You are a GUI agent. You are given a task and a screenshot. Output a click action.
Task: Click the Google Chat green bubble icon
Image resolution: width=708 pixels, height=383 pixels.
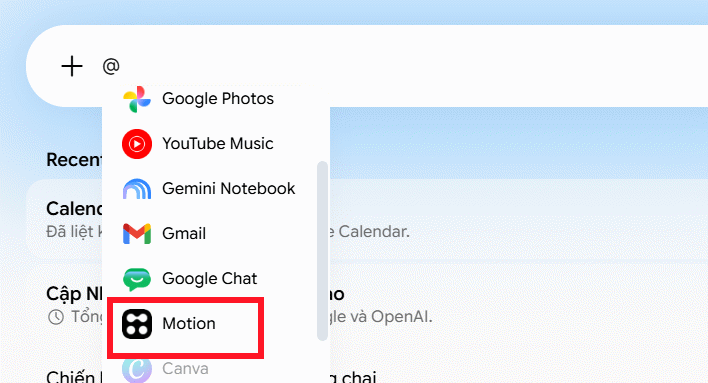pos(137,279)
